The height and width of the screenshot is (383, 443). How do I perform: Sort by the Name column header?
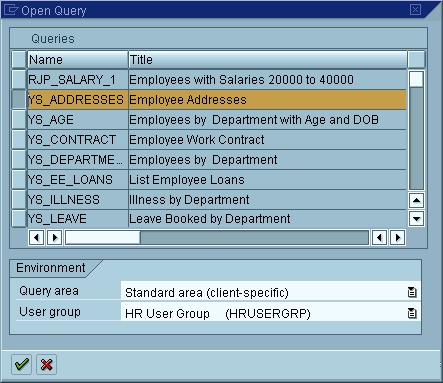[78, 59]
